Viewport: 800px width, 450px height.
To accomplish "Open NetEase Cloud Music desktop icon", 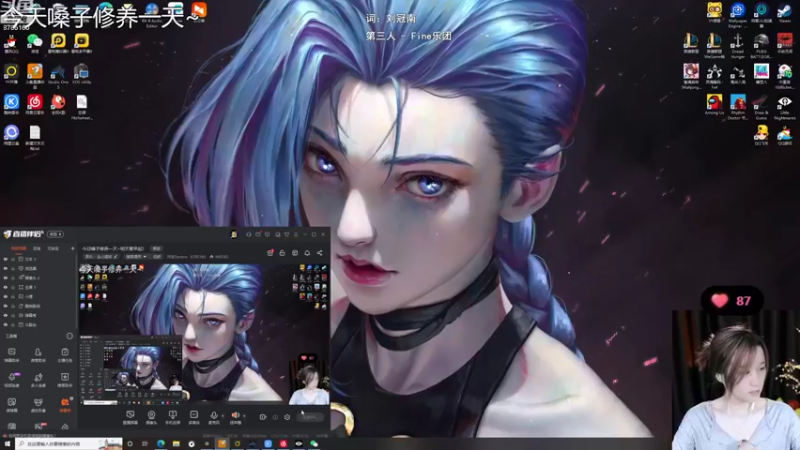I will [x=35, y=105].
